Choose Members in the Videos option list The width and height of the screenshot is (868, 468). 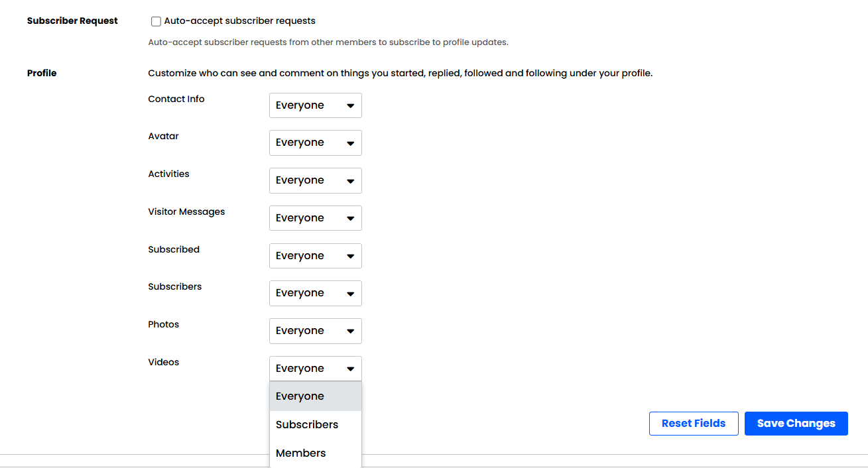[316, 453]
